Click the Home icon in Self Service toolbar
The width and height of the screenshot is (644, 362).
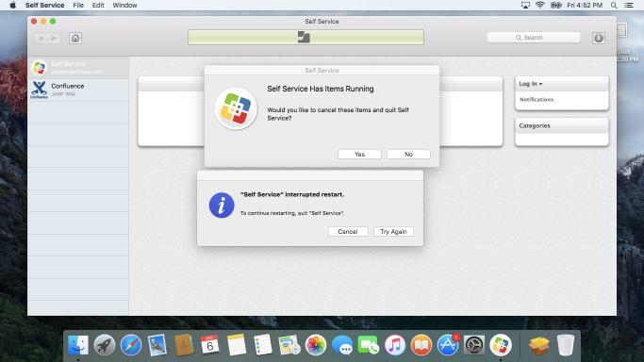coord(75,38)
